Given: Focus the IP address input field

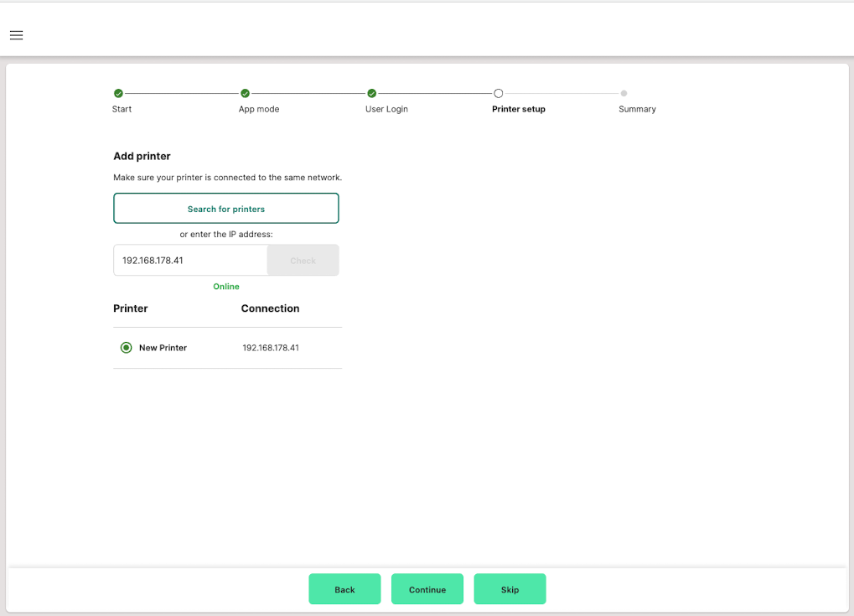Looking at the screenshot, I should (x=190, y=261).
